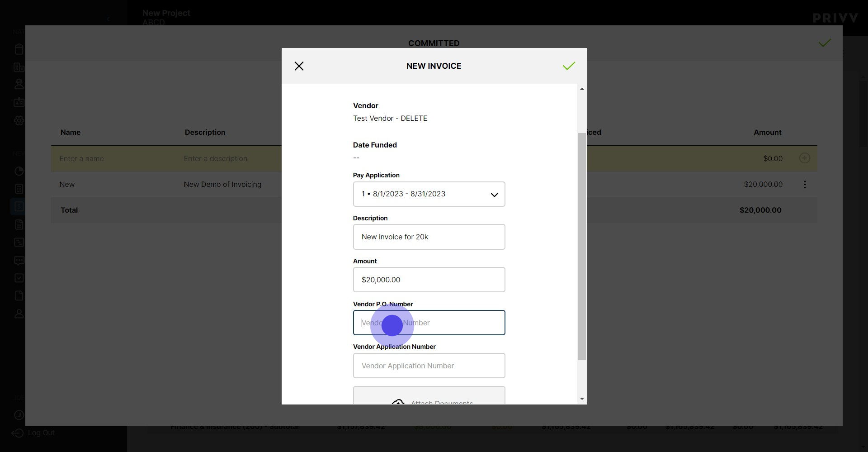
Task: Click the Description column header
Action: point(205,133)
